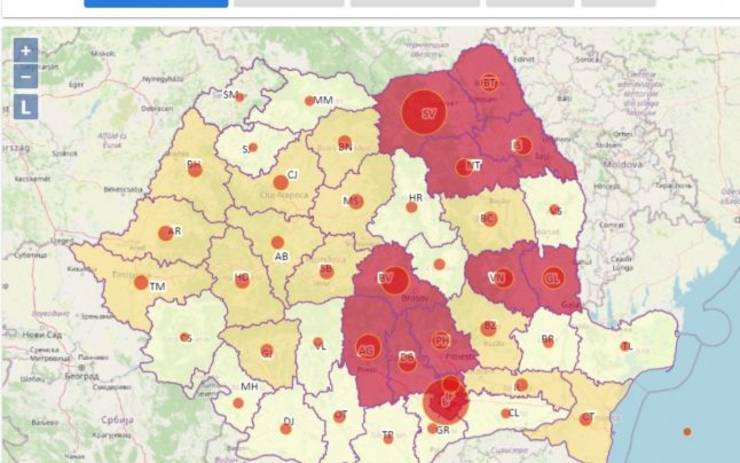Select the GL county marker
The height and width of the screenshot is (463, 740).
click(x=553, y=278)
